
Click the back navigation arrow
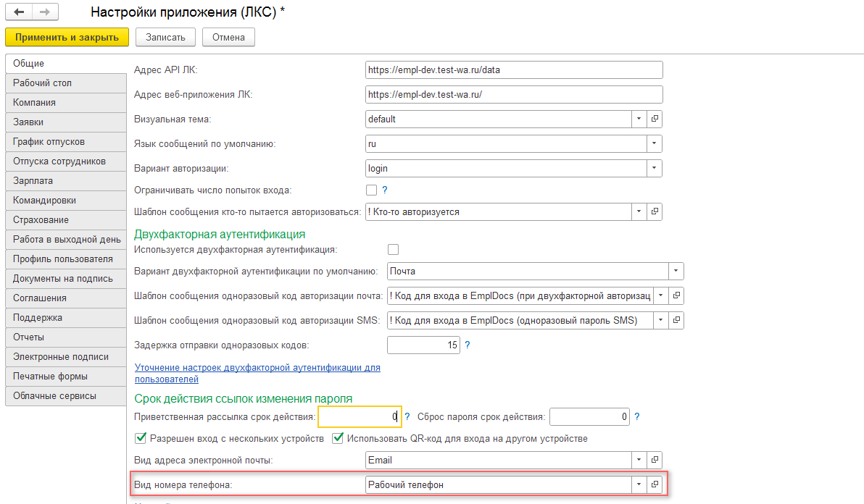tap(19, 12)
